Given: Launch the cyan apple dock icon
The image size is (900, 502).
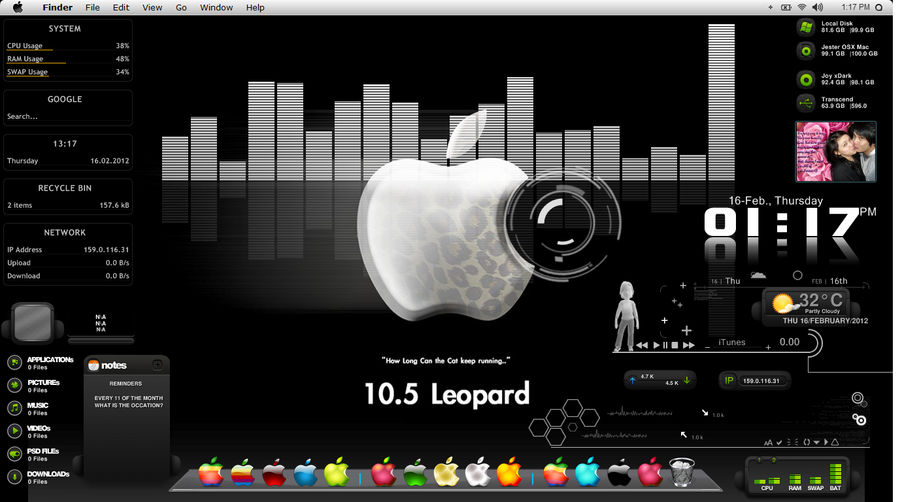Looking at the screenshot, I should 587,472.
